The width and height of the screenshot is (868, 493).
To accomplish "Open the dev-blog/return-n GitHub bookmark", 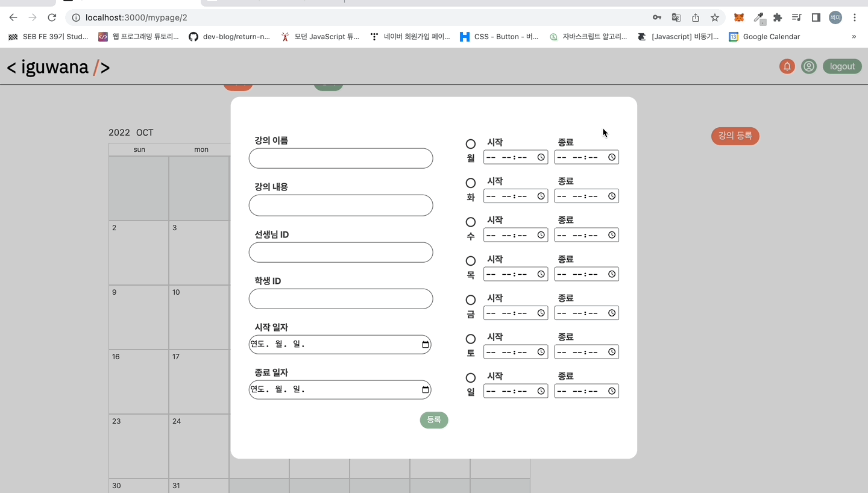I will [229, 37].
